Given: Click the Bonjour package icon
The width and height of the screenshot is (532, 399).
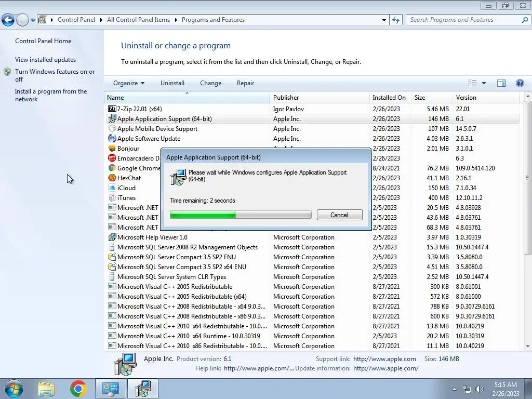Looking at the screenshot, I should coord(112,148).
